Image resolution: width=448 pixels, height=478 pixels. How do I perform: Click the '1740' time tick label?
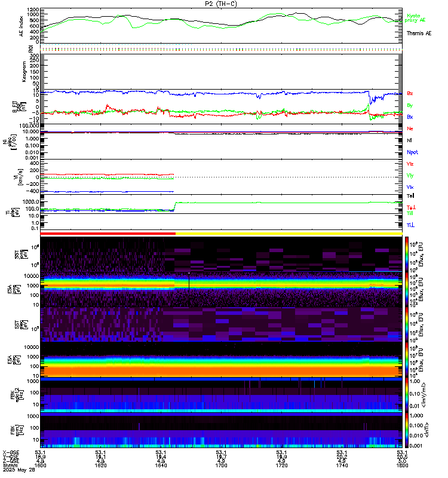[x=342, y=465]
